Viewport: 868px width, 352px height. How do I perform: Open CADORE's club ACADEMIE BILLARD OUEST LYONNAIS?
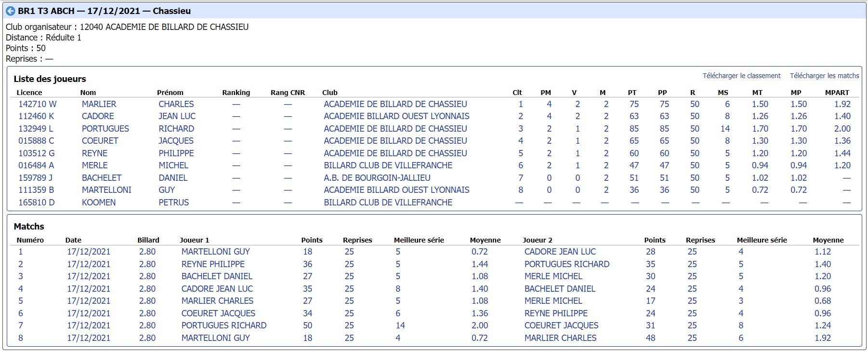click(x=396, y=116)
